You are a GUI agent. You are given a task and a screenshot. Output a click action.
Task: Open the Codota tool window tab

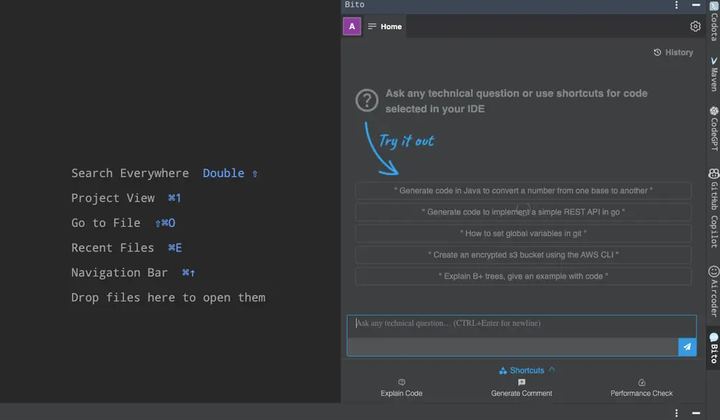[714, 21]
